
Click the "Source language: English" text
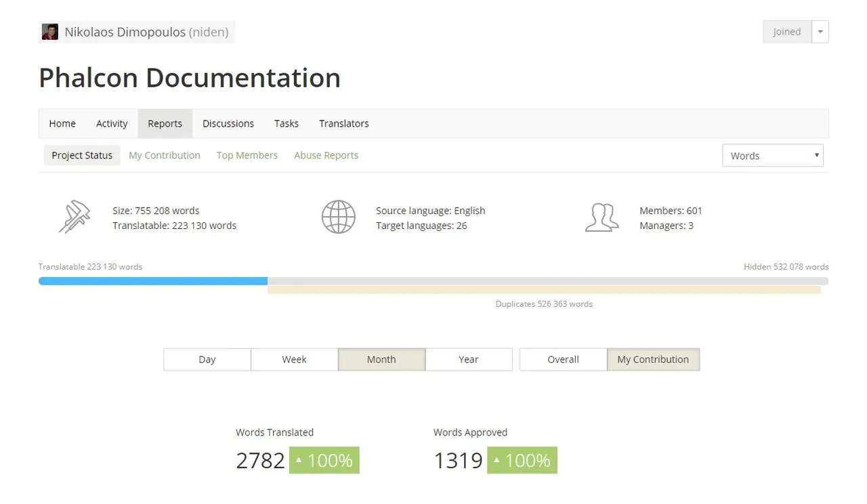click(x=431, y=211)
